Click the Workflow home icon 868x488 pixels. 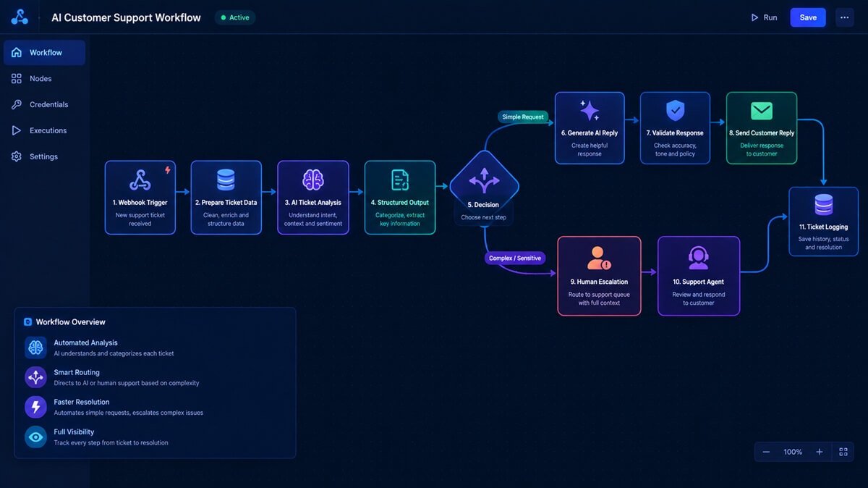tap(17, 52)
